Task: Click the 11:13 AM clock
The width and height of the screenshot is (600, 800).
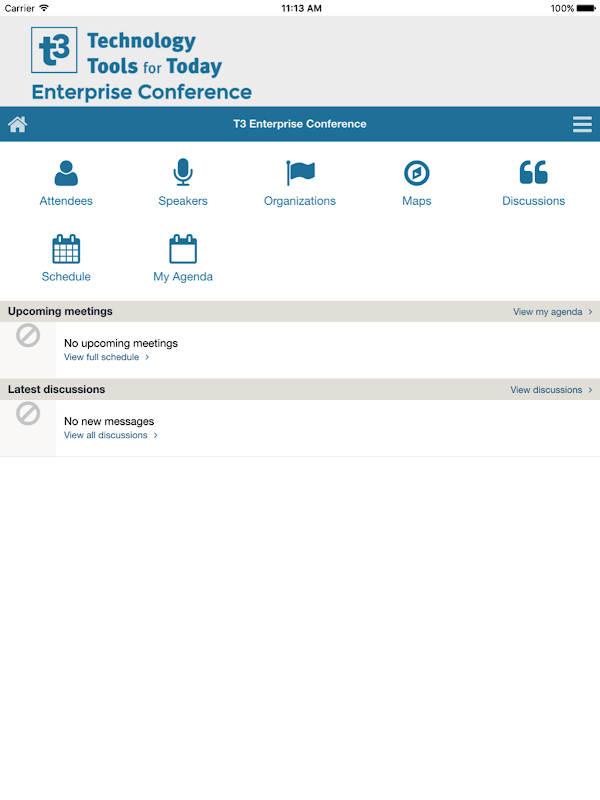Action: [302, 8]
